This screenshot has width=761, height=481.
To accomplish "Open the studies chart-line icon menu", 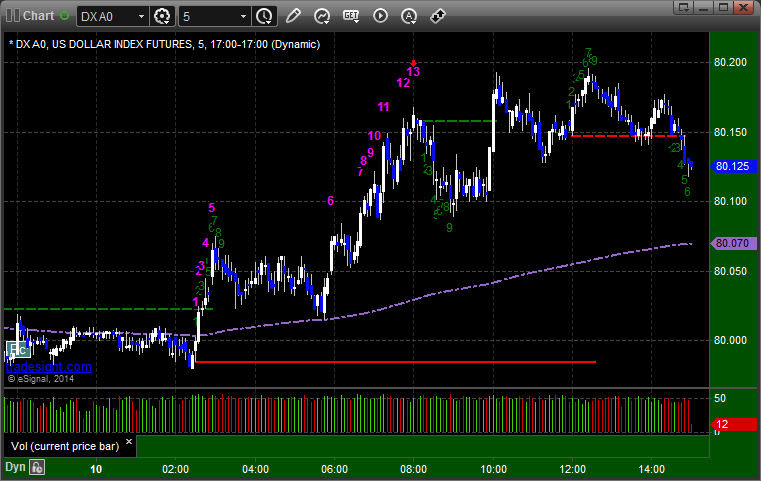I will tap(321, 16).
